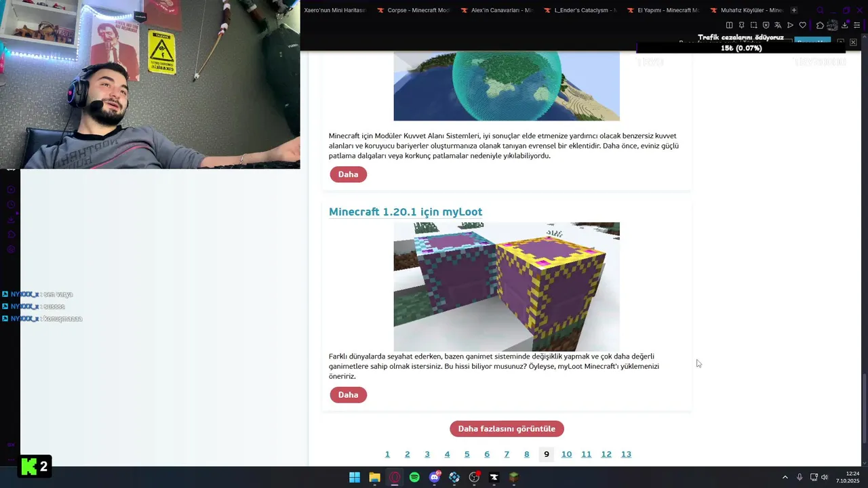Screen dimensions: 868x488
Task: Click Daha button under myLoot article
Action: pyautogui.click(x=348, y=394)
